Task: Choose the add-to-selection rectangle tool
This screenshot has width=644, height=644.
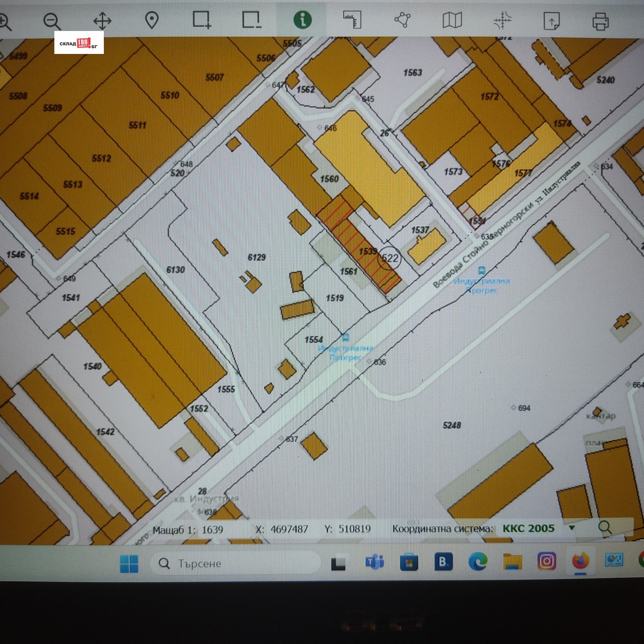Action: click(x=202, y=20)
